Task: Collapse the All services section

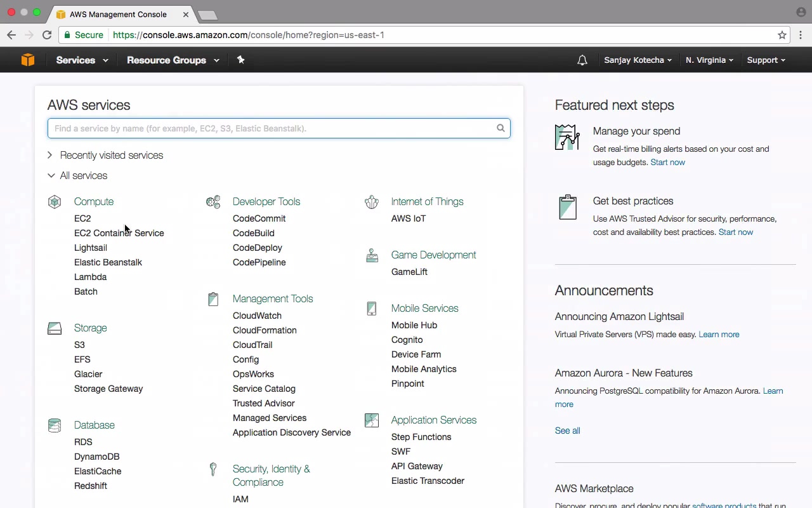Action: pyautogui.click(x=51, y=175)
